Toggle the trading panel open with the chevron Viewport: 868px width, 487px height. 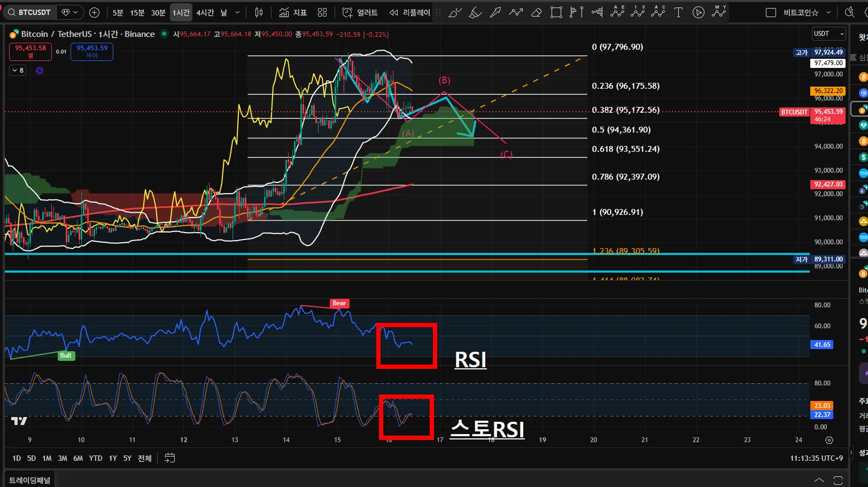tap(819, 480)
